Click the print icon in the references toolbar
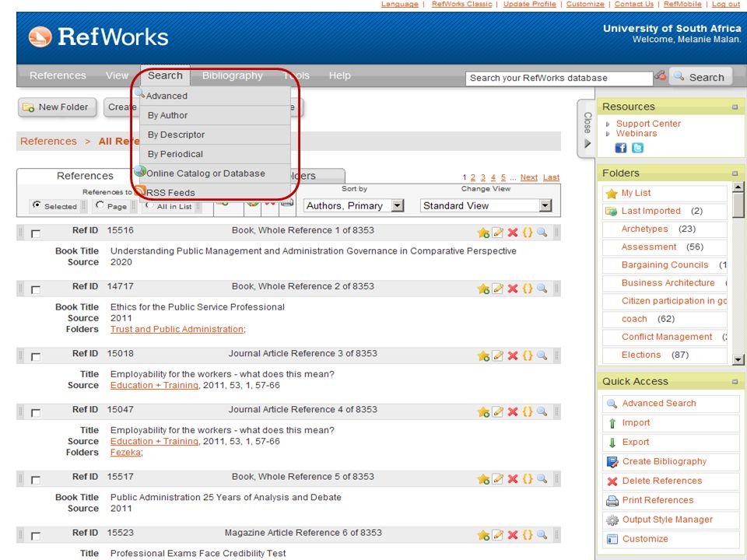 [x=287, y=202]
